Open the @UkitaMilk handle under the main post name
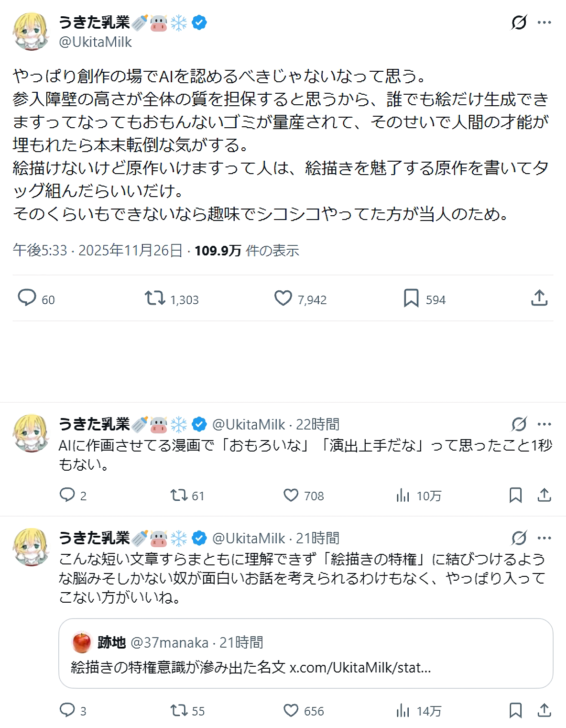Screen dimensions: 566x728 tap(95, 42)
